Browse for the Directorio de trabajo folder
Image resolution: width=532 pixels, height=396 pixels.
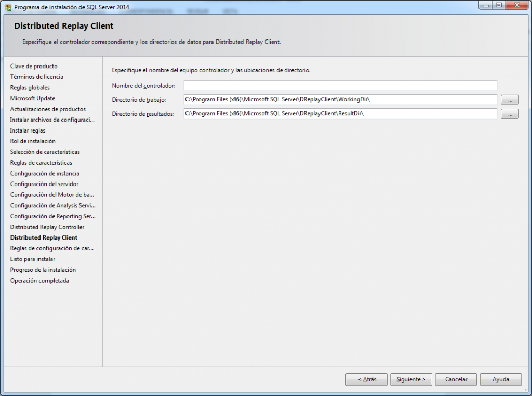pyautogui.click(x=510, y=100)
